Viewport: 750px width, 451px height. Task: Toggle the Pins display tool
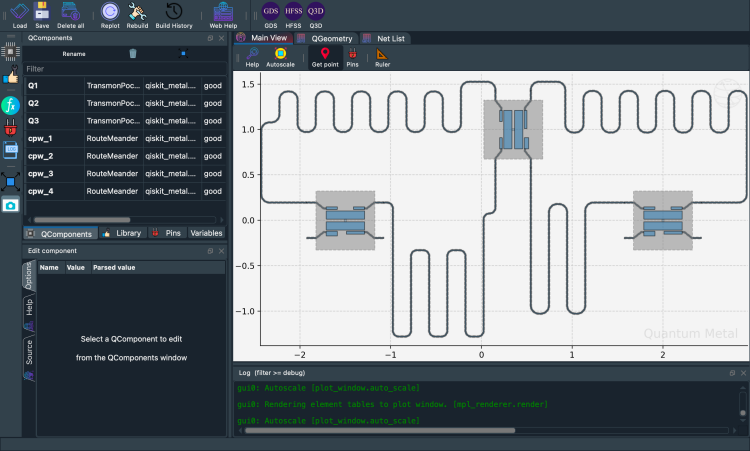353,57
